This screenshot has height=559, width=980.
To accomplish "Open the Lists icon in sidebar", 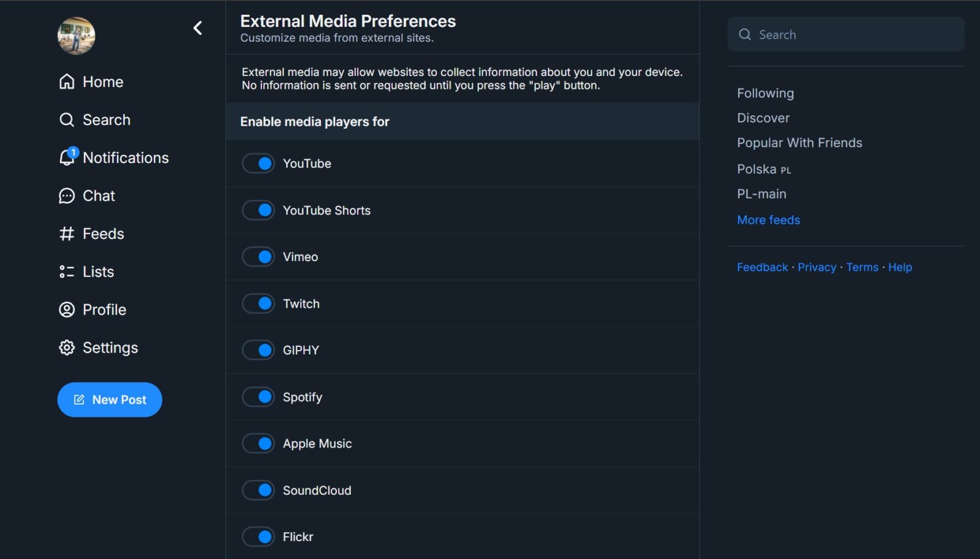I will point(67,272).
